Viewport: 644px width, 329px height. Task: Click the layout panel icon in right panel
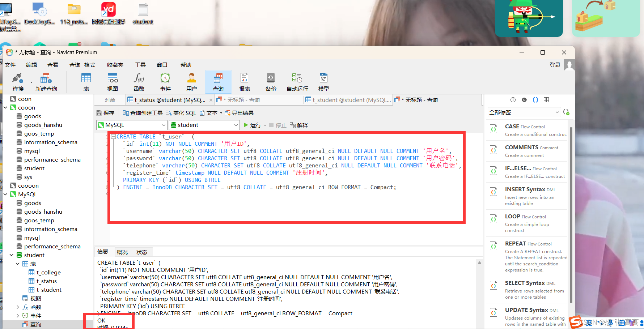[x=546, y=100]
